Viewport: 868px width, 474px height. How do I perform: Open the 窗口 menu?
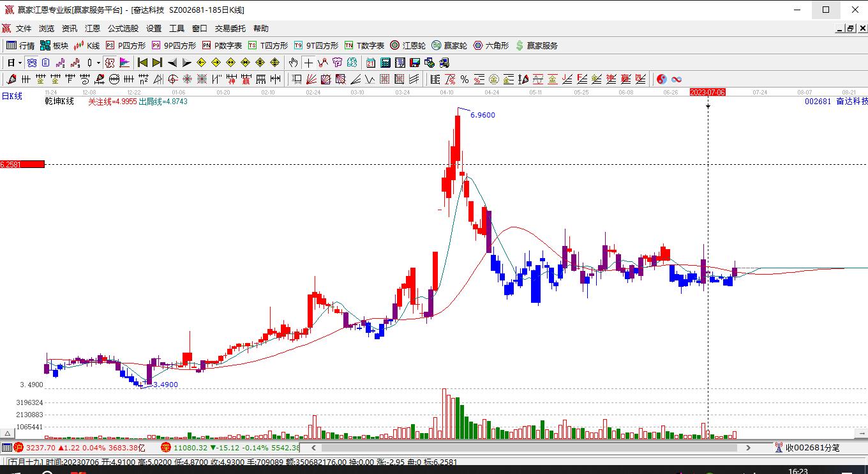pos(200,29)
